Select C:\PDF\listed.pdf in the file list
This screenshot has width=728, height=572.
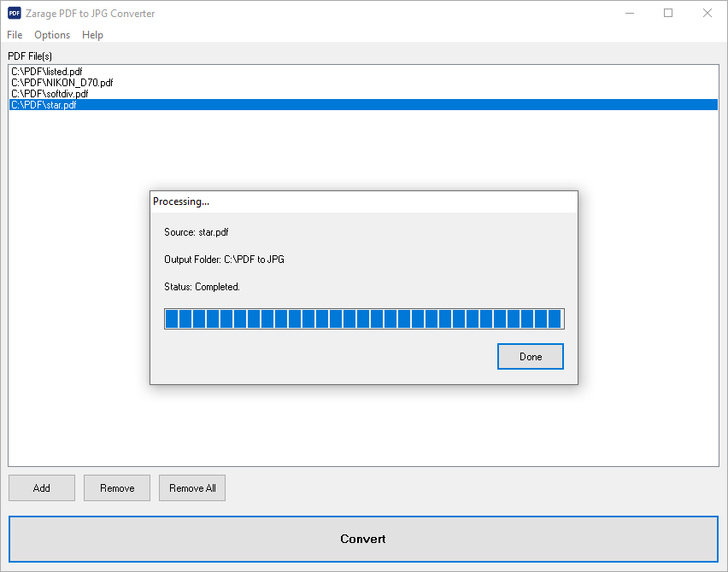pyautogui.click(x=363, y=72)
